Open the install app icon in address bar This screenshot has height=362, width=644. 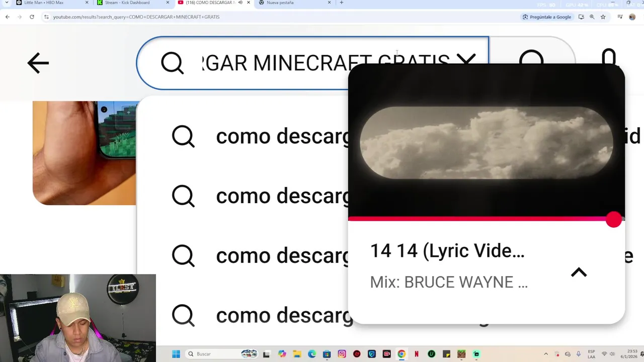[581, 17]
